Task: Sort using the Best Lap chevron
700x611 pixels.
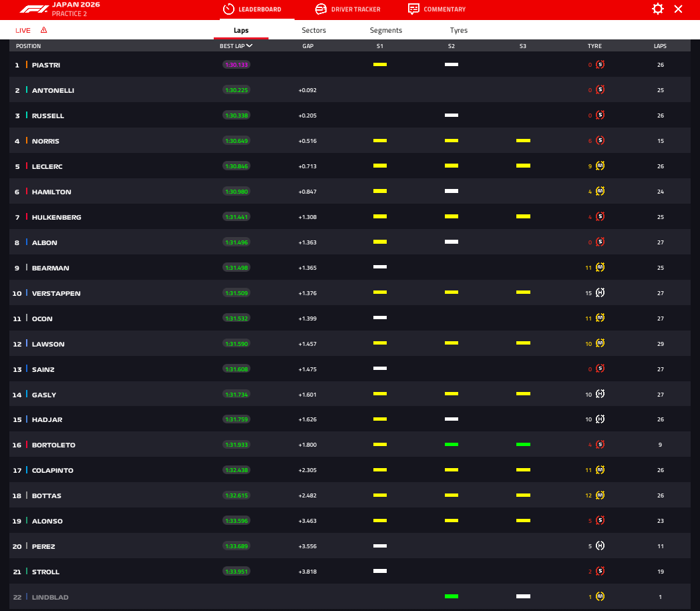Action: pyautogui.click(x=250, y=46)
